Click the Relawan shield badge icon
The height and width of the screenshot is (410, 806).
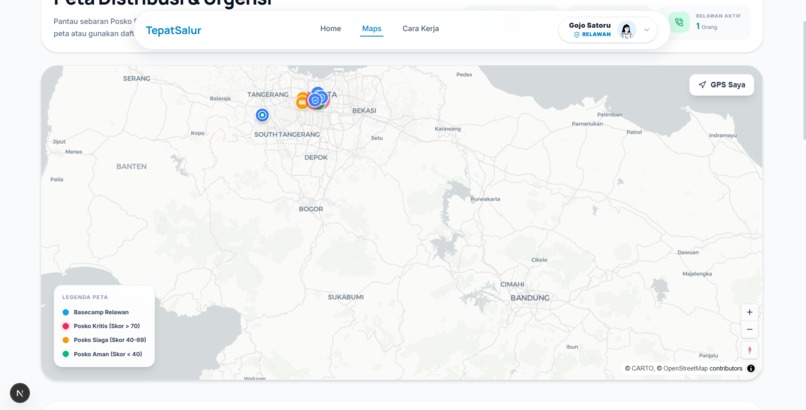[577, 34]
